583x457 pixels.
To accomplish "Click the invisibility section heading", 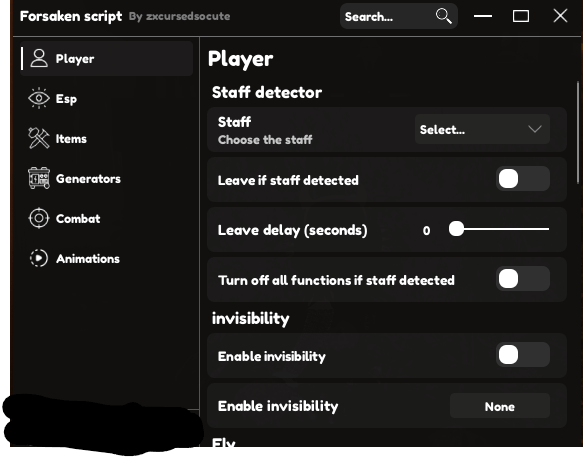I will 251,319.
